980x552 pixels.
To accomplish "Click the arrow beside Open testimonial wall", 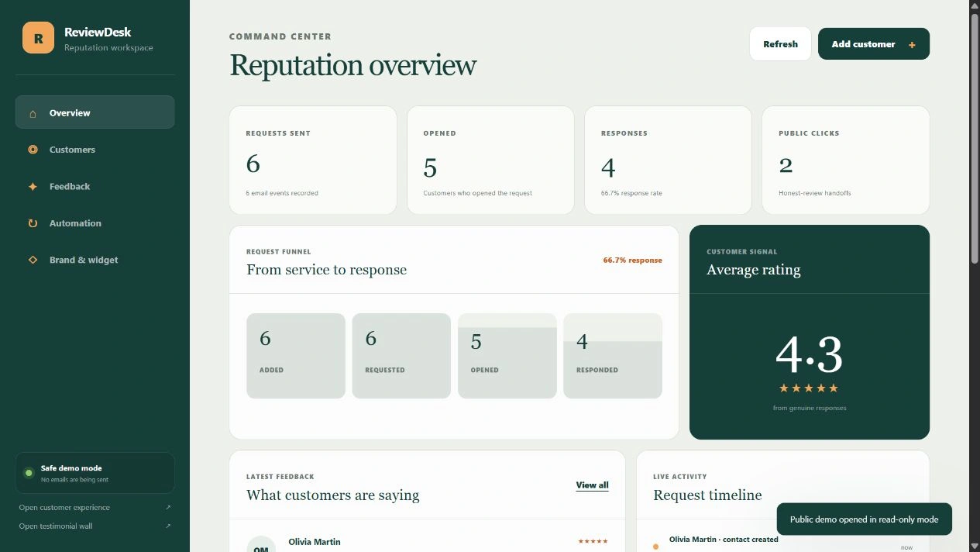I will 168,526.
